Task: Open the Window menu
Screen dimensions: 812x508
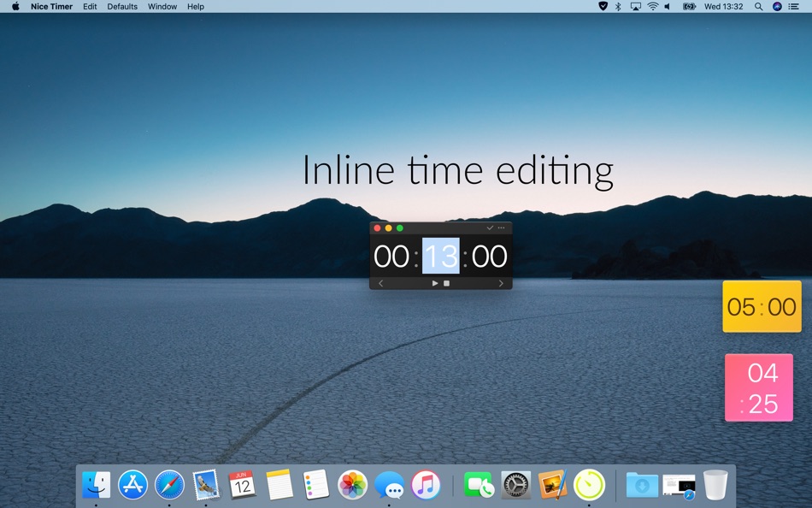Action: coord(162,7)
